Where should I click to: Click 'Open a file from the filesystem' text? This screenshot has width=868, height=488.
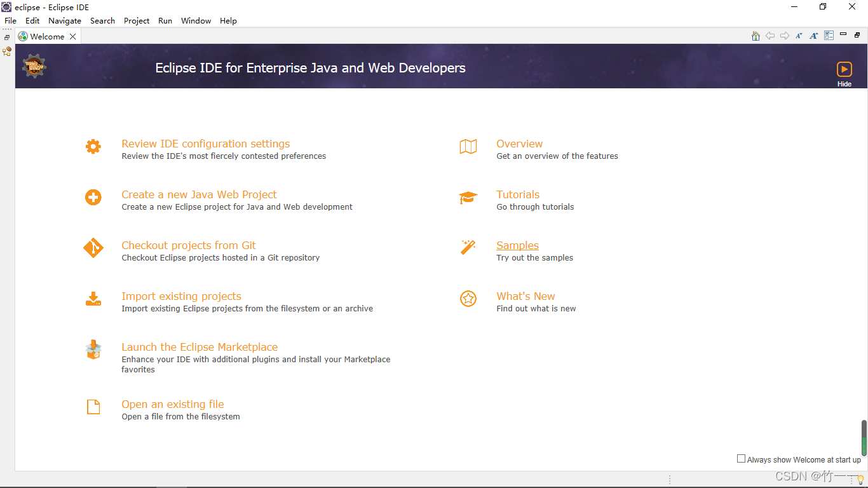(180, 416)
